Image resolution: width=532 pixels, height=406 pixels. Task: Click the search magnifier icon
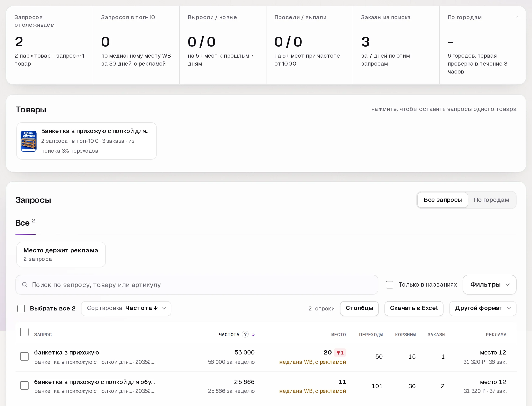25,285
